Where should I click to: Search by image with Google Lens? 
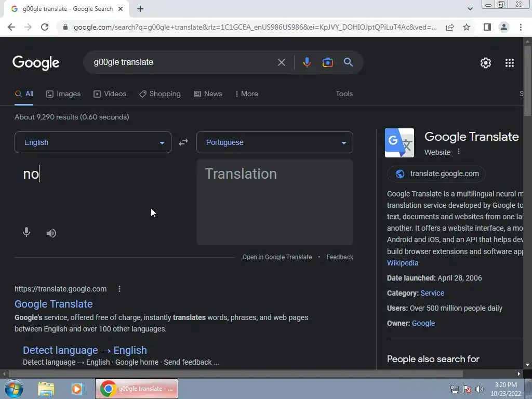(327, 62)
